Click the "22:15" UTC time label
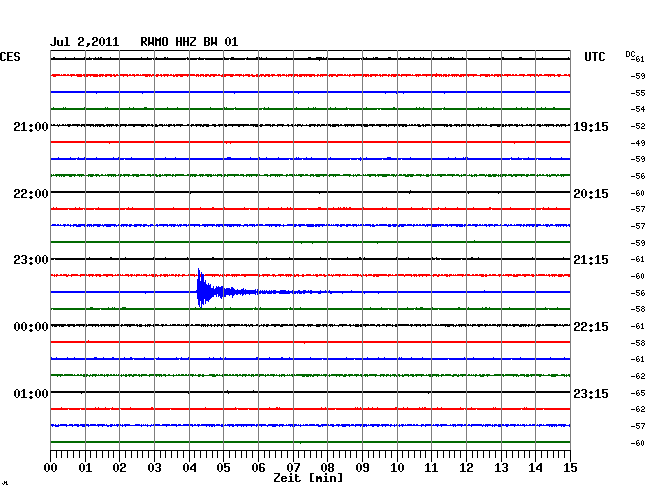 coord(591,327)
